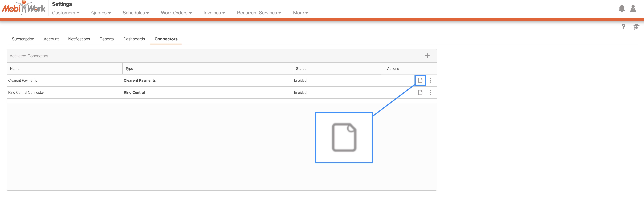This screenshot has width=644, height=199.
Task: Switch to the Subscription tab
Action: pos(23,39)
